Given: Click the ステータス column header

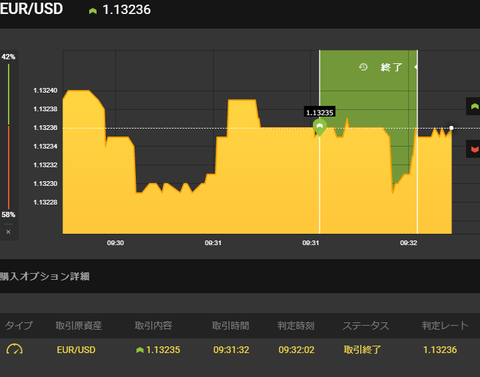Looking at the screenshot, I should (366, 325).
